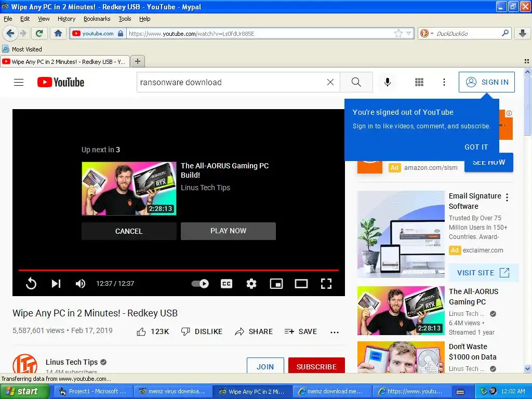
Task: Clear the search text with the X
Action: point(330,82)
